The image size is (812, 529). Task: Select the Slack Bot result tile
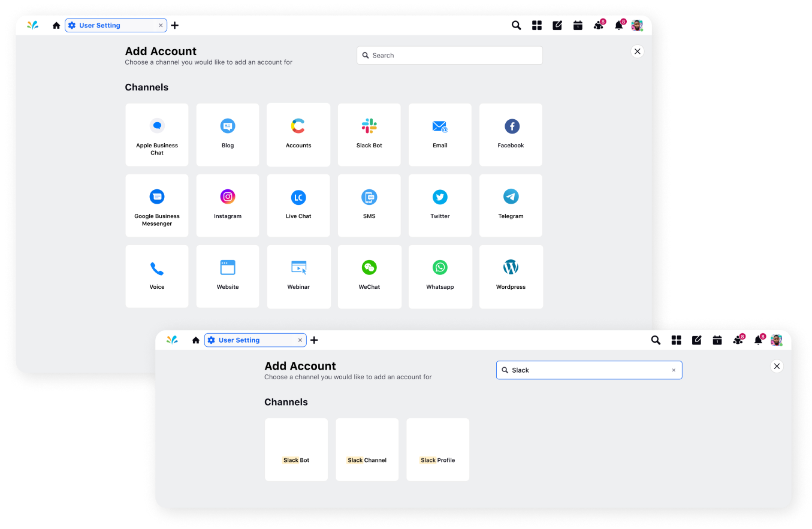click(297, 450)
